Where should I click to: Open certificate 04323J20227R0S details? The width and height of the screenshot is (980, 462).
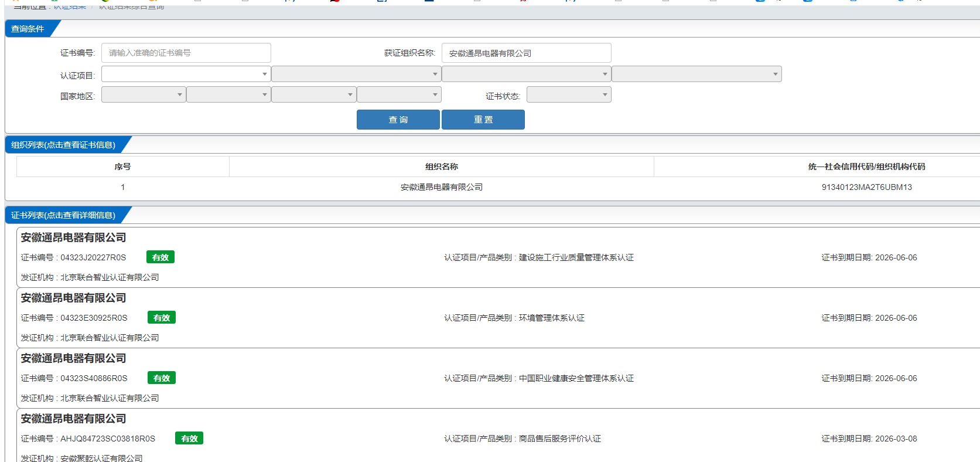(x=93, y=257)
